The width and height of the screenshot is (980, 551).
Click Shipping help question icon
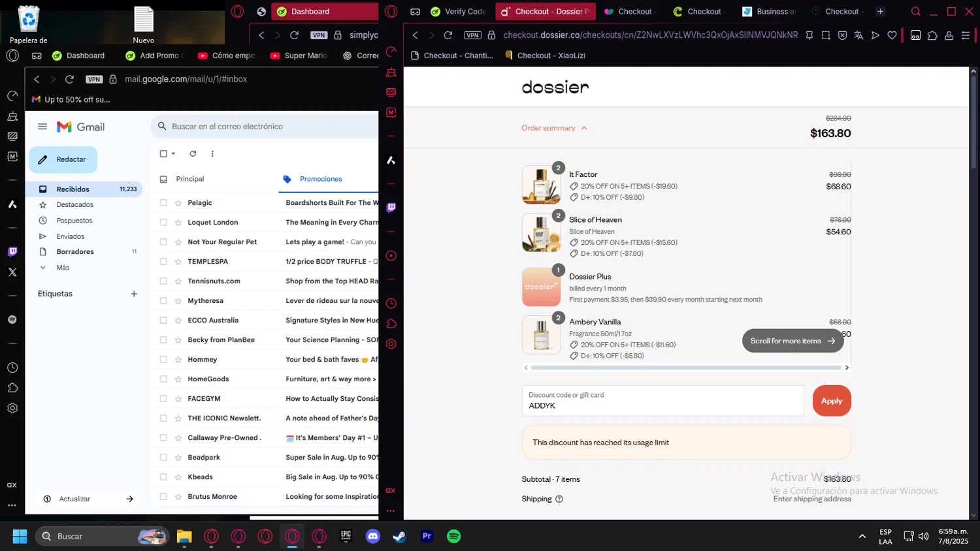coord(559,499)
